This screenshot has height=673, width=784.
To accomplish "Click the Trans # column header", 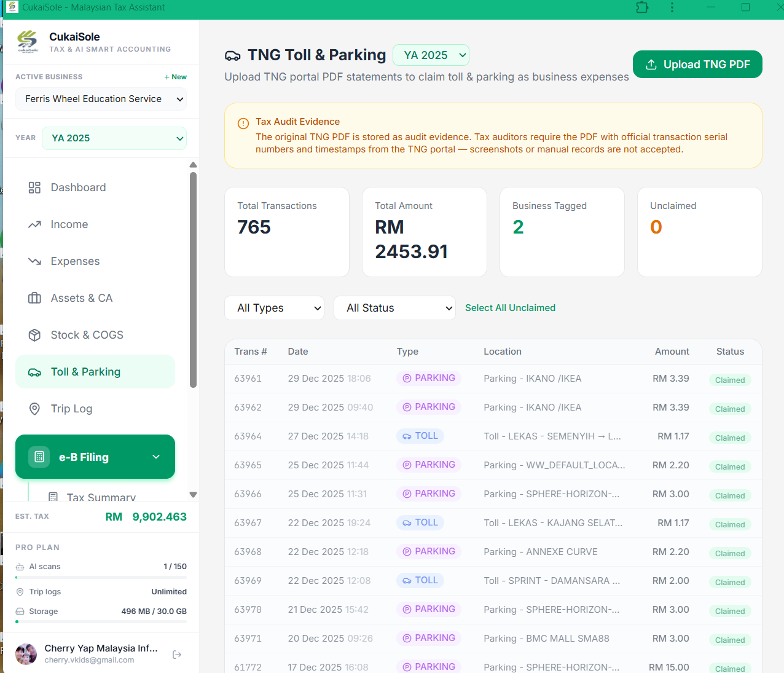I will coord(251,352).
